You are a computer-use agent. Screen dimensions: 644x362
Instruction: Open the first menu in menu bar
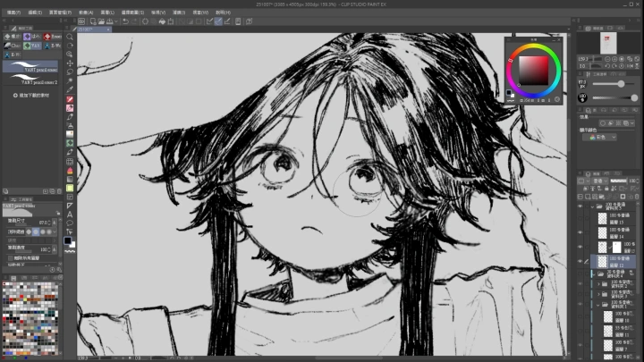click(x=10, y=13)
